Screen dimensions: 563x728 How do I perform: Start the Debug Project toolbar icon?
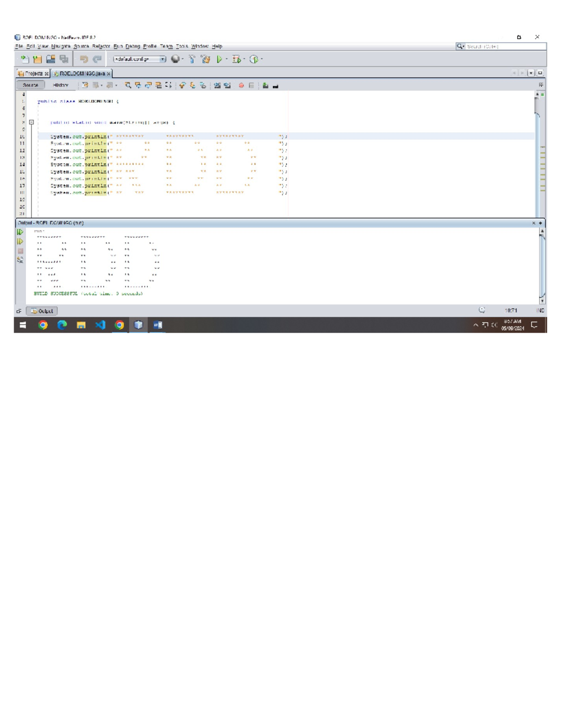pyautogui.click(x=238, y=59)
